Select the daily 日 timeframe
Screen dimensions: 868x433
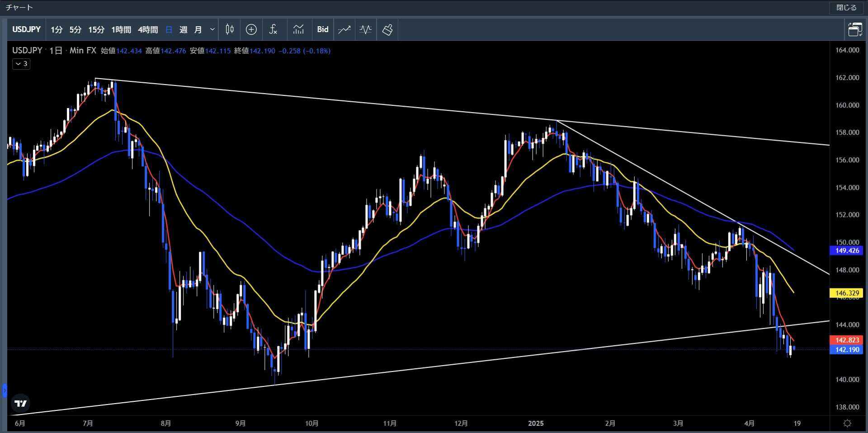point(169,29)
